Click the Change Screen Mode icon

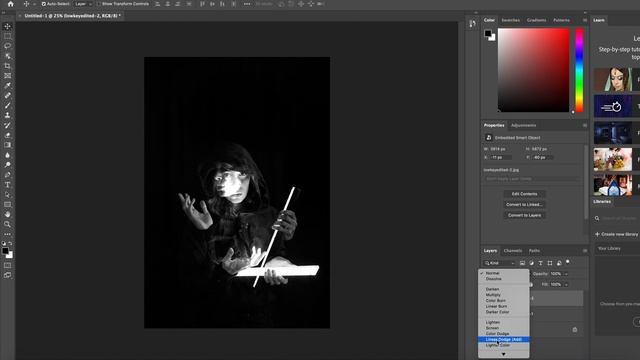(x=7, y=275)
